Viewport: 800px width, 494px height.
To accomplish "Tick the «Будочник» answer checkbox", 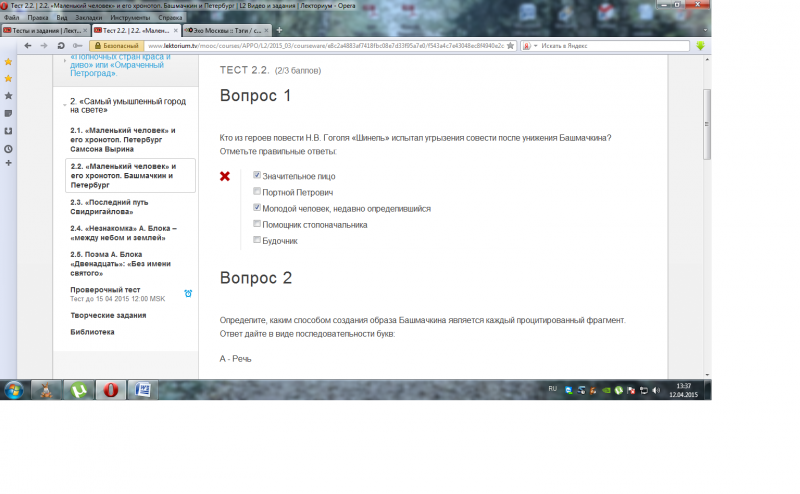I will click(x=257, y=240).
